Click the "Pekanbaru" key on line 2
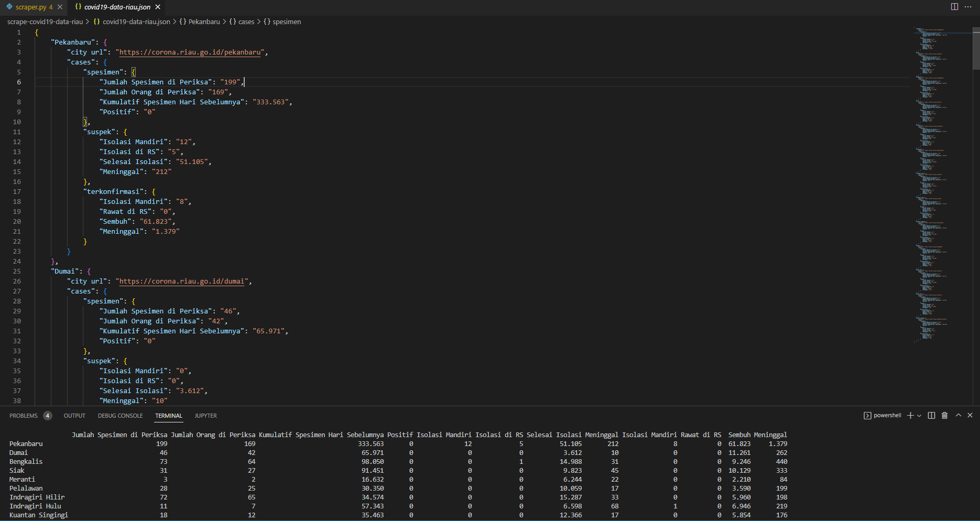Screen dimensions: 980x521 74,42
